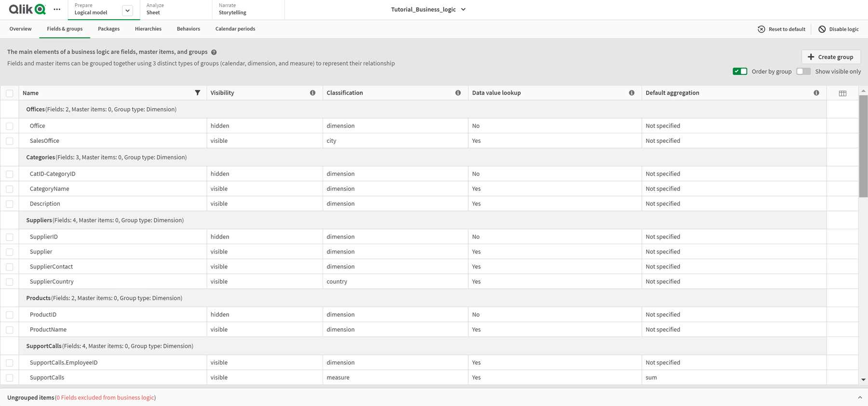
Task: Open the Prepare Logical model dropdown
Action: coord(127,10)
